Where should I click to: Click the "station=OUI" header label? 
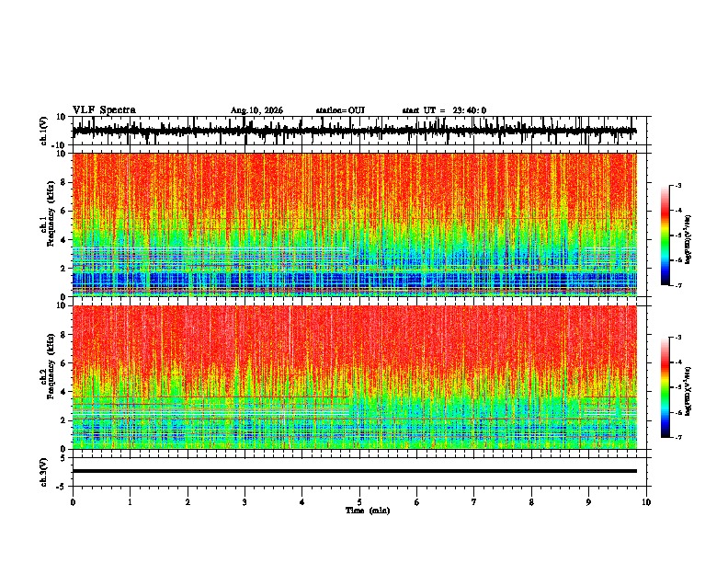click(340, 110)
